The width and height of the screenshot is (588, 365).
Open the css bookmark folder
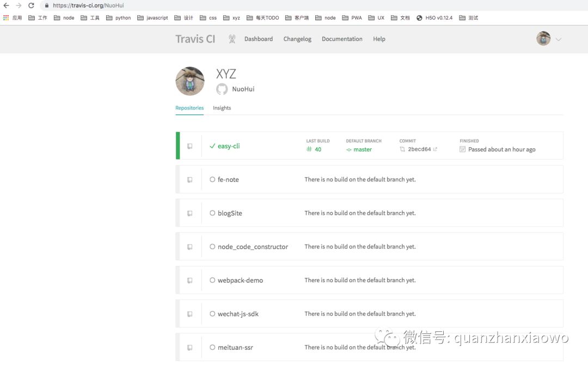(208, 17)
